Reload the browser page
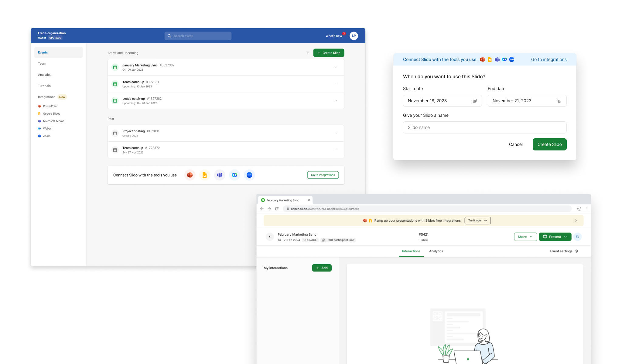This screenshot has height=364, width=622. 277,209
